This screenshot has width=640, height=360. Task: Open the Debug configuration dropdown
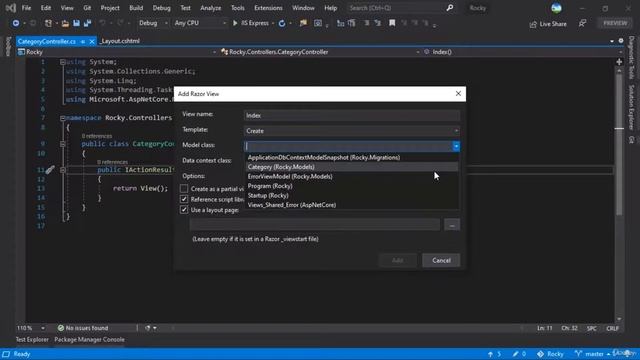153,23
